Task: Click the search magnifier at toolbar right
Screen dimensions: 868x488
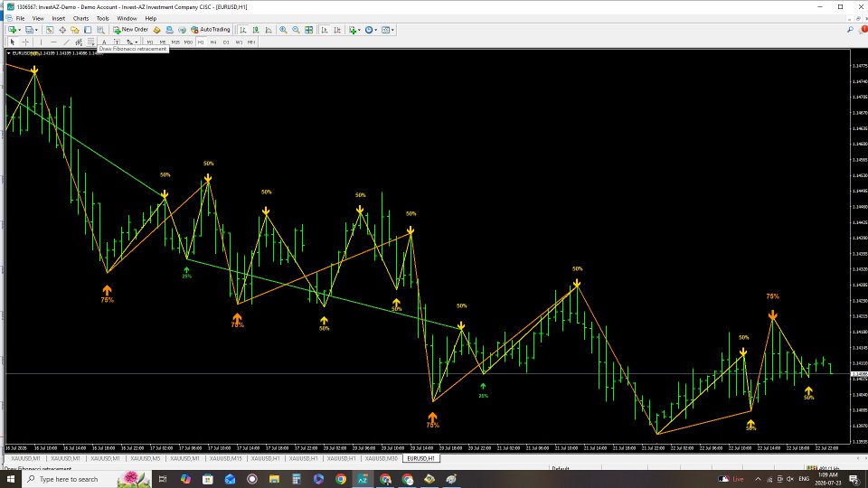Action: [850, 30]
